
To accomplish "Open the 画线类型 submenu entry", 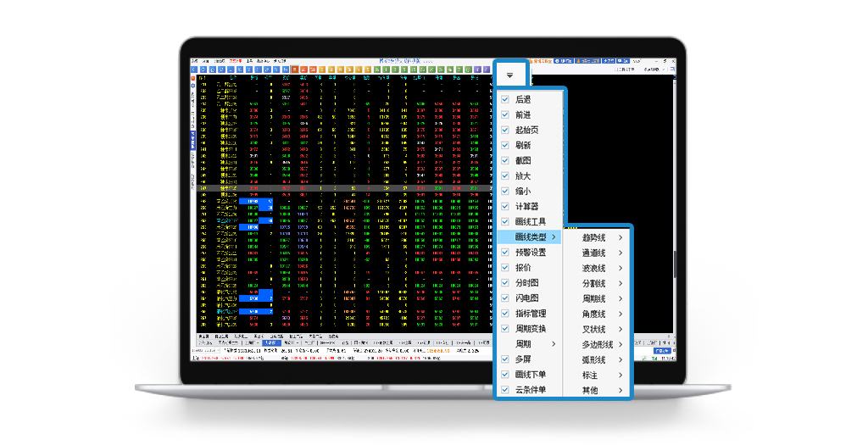I will tap(529, 236).
